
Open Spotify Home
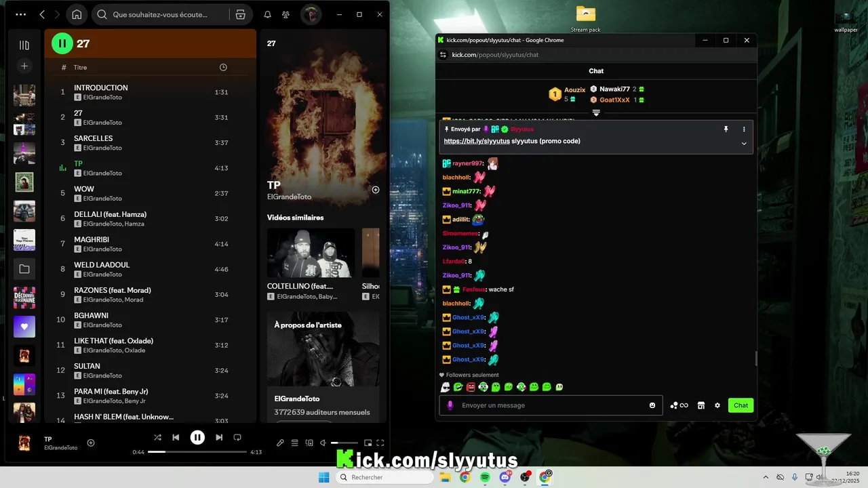pyautogui.click(x=77, y=14)
